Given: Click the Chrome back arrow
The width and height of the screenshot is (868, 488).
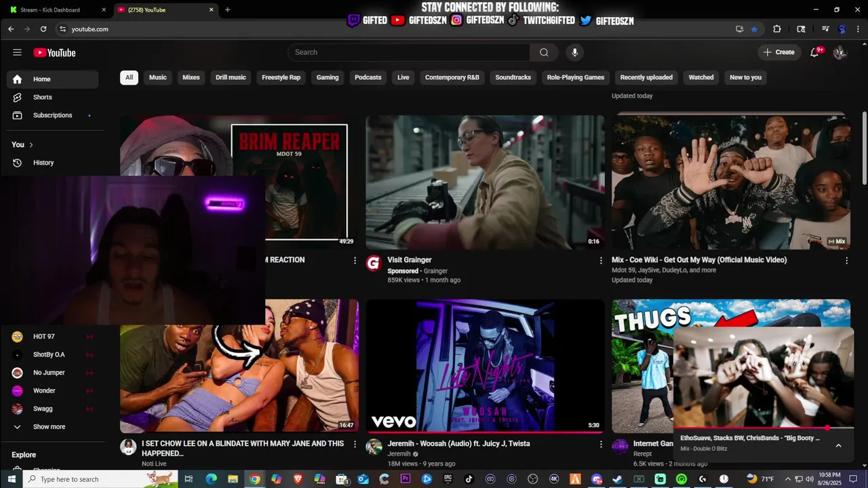Looking at the screenshot, I should coord(11,29).
